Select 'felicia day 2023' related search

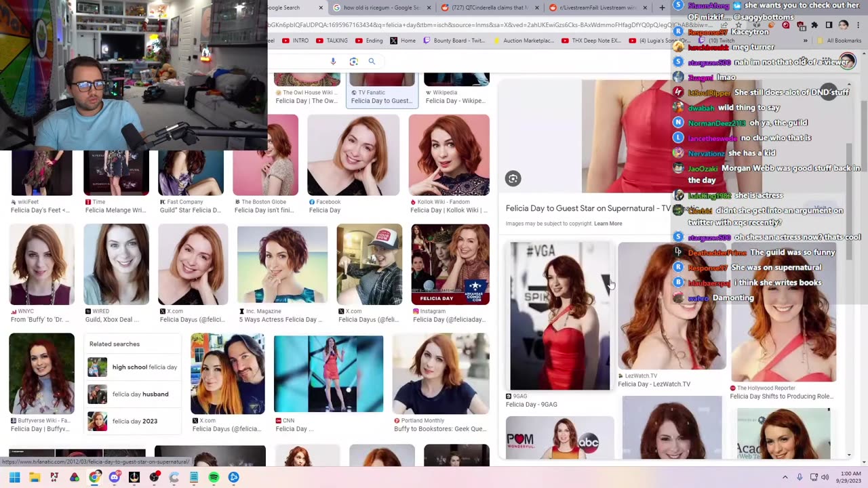(x=133, y=421)
